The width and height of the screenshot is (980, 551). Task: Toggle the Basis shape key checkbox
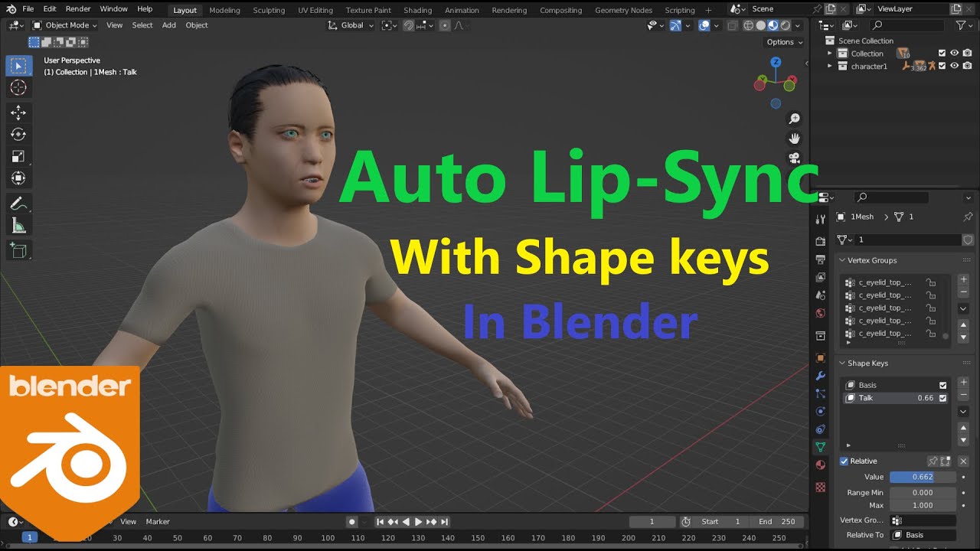tap(943, 385)
